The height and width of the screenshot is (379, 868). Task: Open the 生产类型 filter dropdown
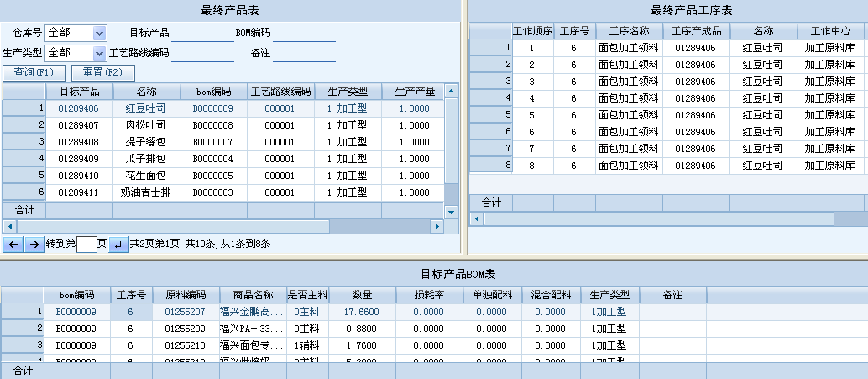pos(99,53)
